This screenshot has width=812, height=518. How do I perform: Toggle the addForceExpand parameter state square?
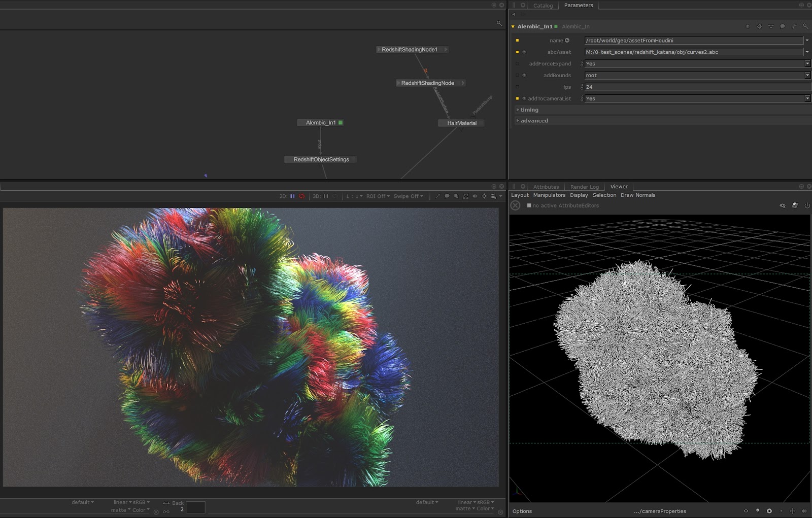pos(517,64)
